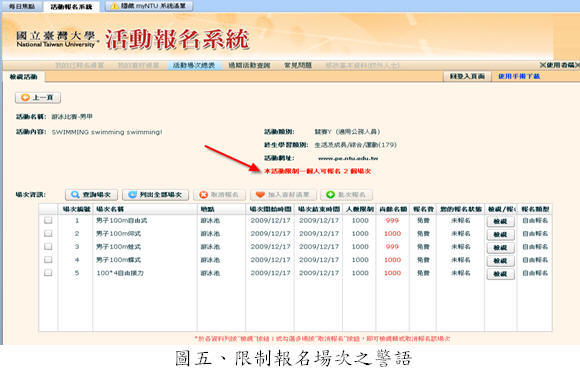The image size is (580, 370).
Task: Open the 活動場次總表 menu item
Action: (x=194, y=65)
